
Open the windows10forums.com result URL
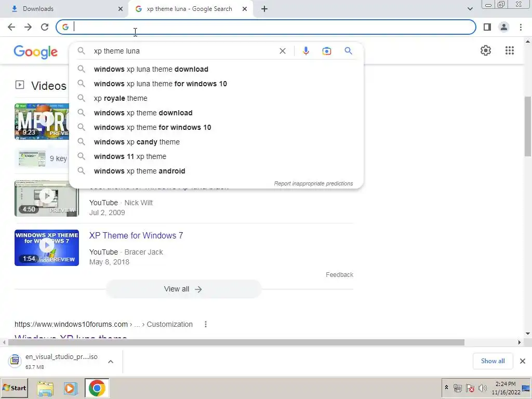[103, 324]
